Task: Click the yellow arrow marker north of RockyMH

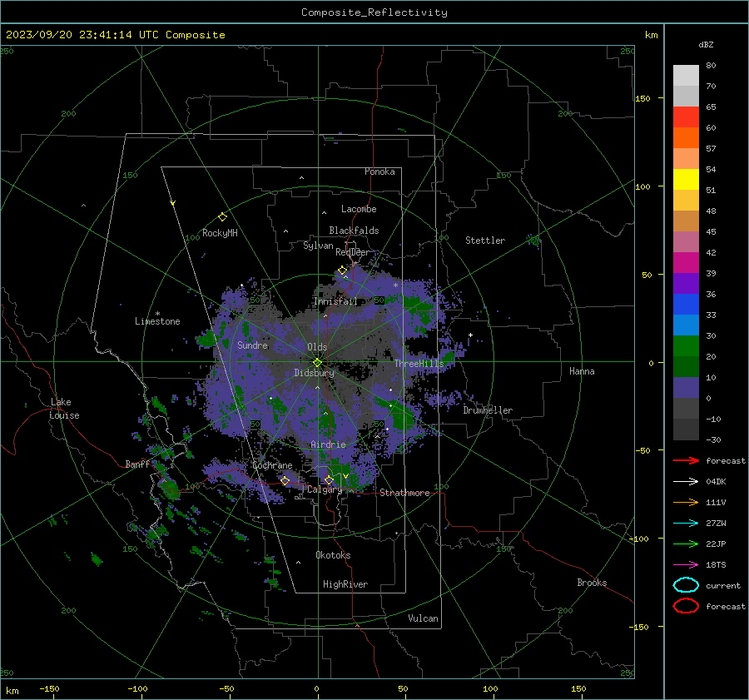Action: (173, 203)
